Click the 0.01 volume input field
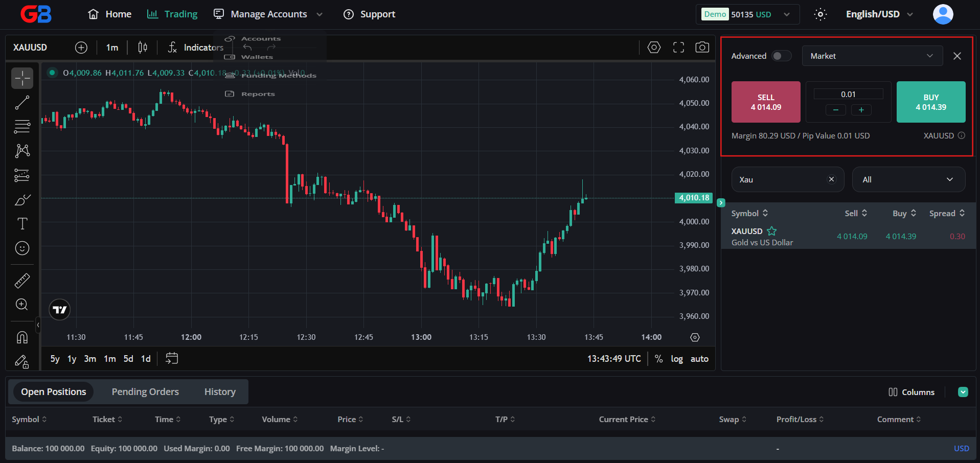The image size is (980, 463). point(848,94)
